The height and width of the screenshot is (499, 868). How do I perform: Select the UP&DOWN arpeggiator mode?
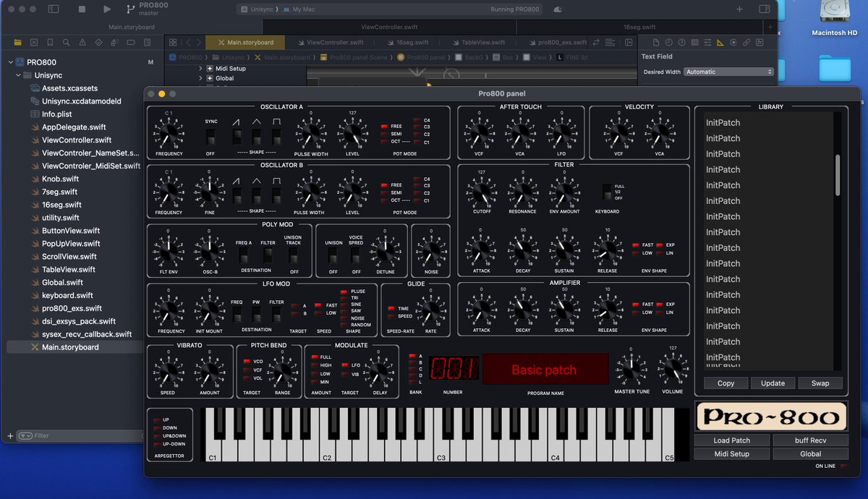point(157,436)
